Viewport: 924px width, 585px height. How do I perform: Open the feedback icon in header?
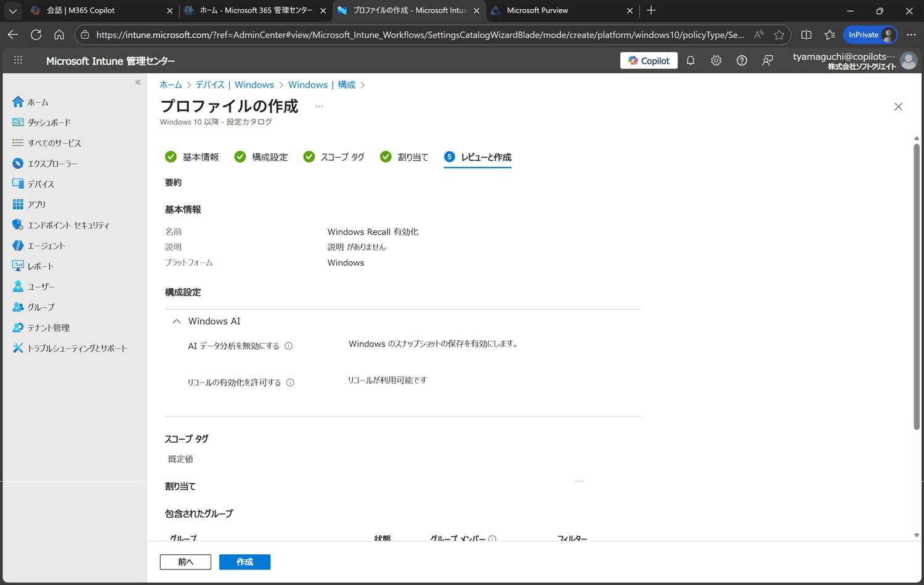pyautogui.click(x=768, y=60)
